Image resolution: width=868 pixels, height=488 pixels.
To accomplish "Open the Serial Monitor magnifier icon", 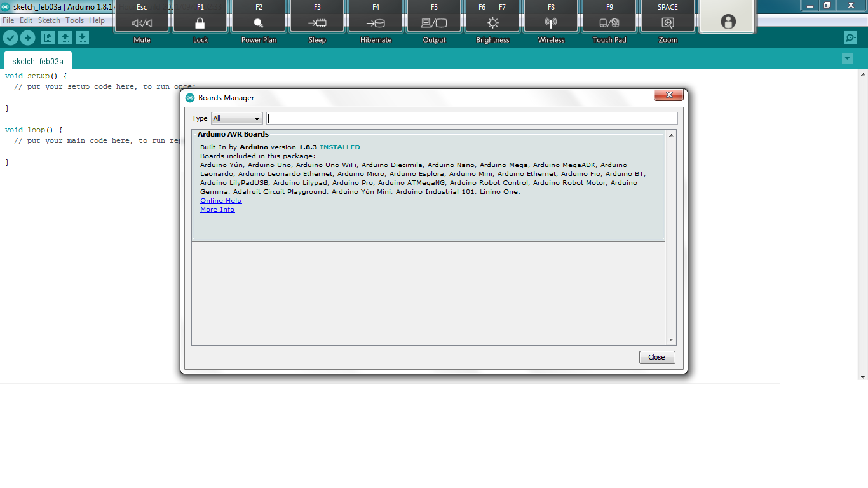I will [x=850, y=38].
